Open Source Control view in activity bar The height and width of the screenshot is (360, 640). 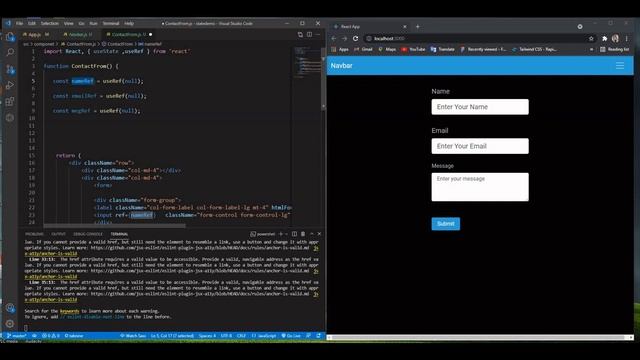coord(10,69)
